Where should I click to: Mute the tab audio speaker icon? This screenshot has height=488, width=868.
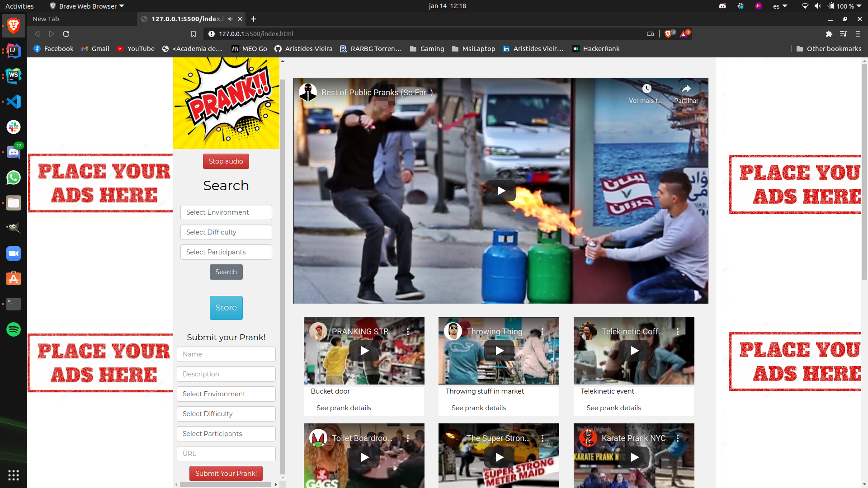[x=231, y=19]
